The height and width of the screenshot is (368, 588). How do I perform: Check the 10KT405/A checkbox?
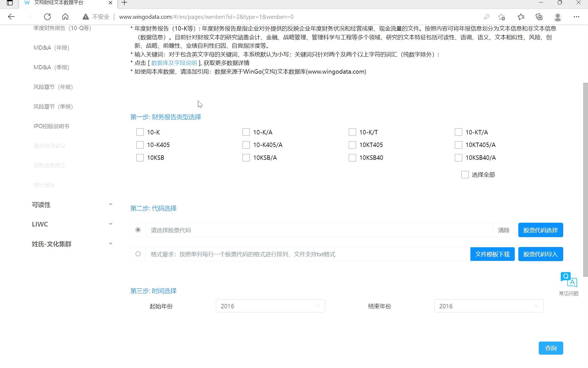coord(458,145)
